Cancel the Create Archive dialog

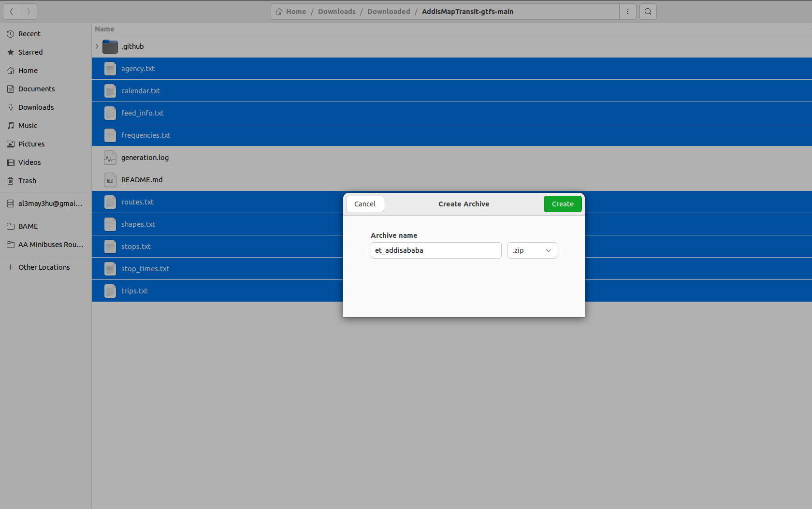pos(365,204)
